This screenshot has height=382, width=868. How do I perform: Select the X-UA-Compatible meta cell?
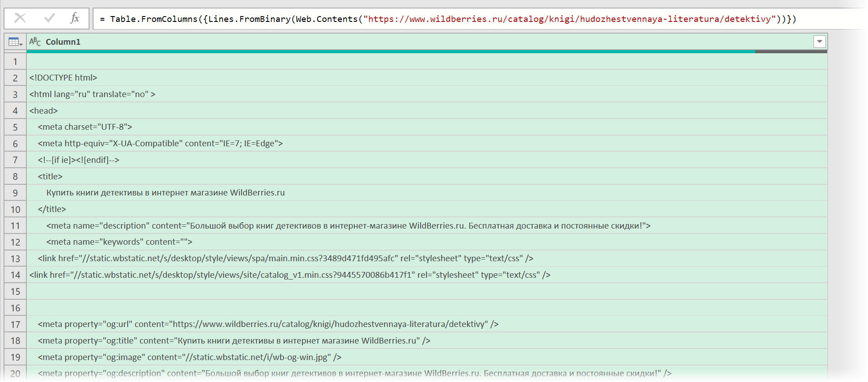pyautogui.click(x=427, y=144)
